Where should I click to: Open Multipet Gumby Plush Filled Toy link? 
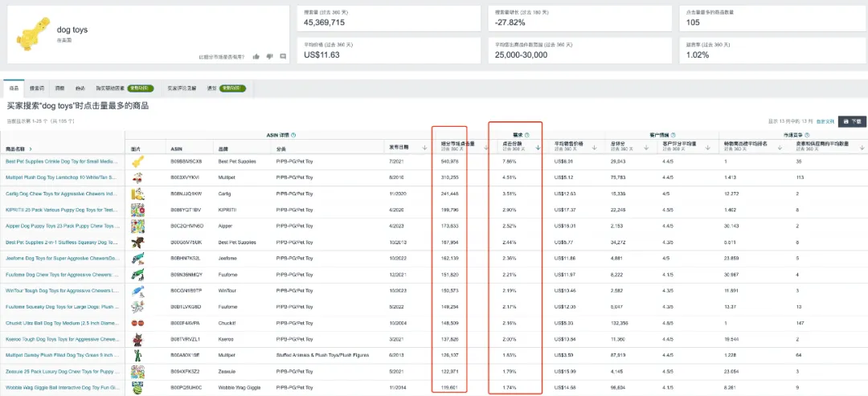62,354
